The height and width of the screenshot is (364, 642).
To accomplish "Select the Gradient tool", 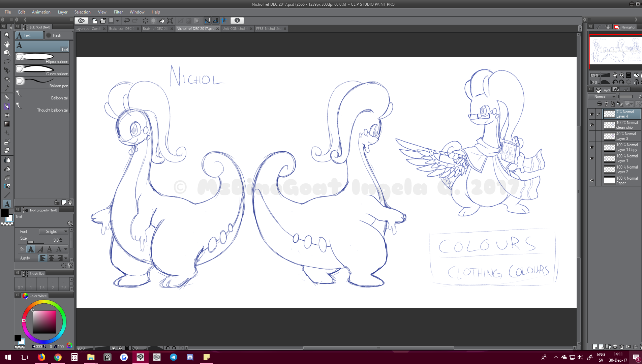I will 7,124.
